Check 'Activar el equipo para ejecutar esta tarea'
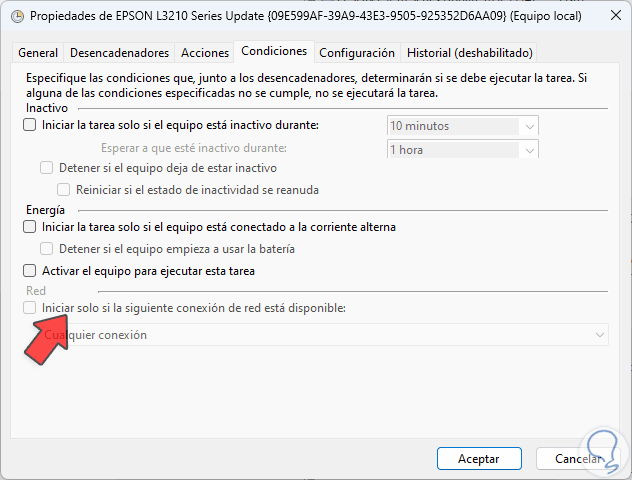 (29, 271)
